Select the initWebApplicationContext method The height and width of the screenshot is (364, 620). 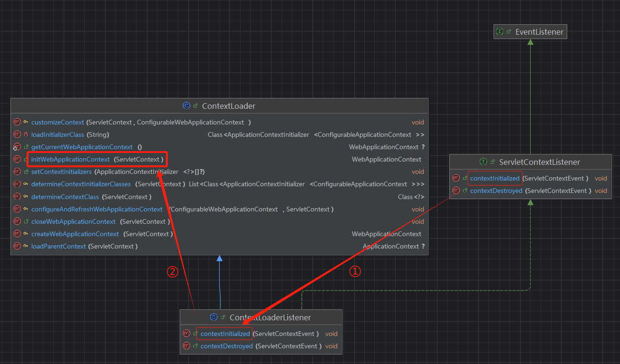pos(70,159)
